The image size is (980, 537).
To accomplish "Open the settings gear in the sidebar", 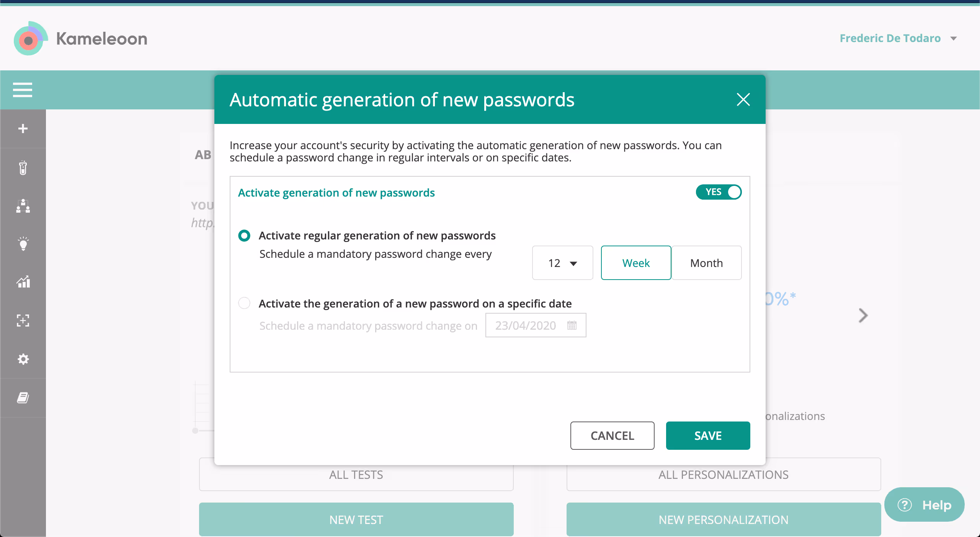I will (x=23, y=359).
